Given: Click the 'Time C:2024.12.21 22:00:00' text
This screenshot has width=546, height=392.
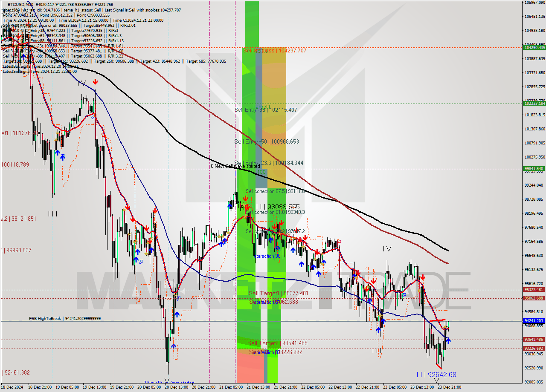Looking at the screenshot, I should click(138, 20).
